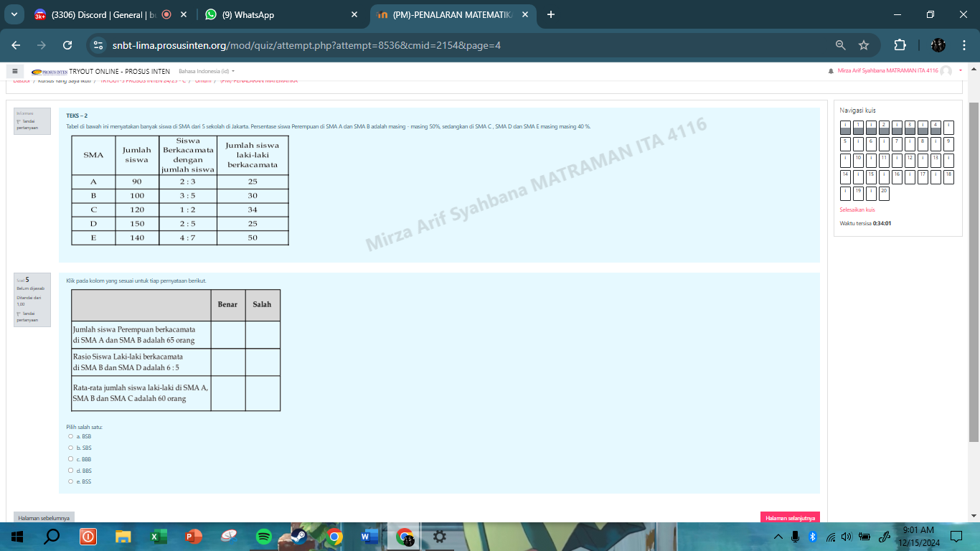Open File Explorer from the taskbar

click(x=123, y=537)
